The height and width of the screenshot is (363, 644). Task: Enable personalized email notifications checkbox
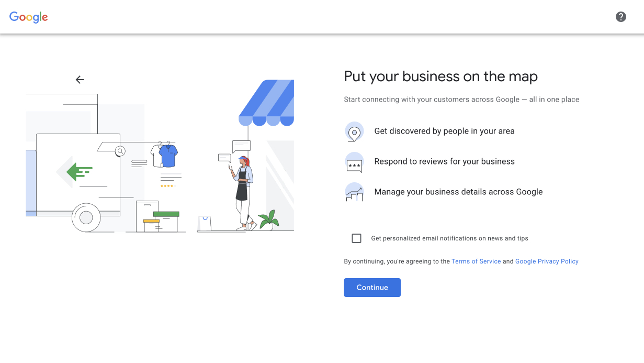click(x=356, y=238)
